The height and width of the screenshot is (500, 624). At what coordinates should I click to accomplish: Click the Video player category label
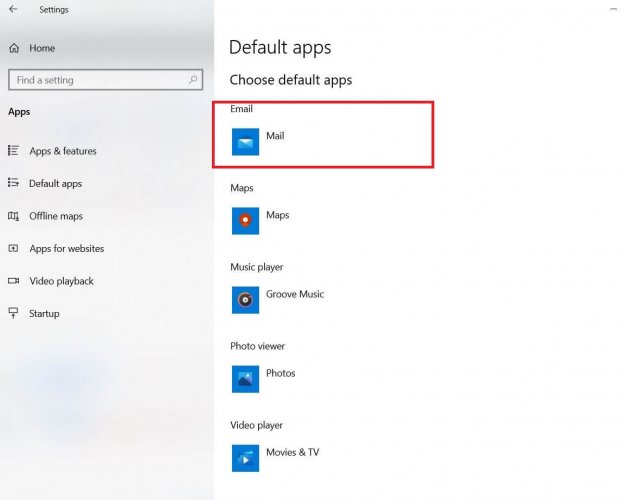pos(256,425)
